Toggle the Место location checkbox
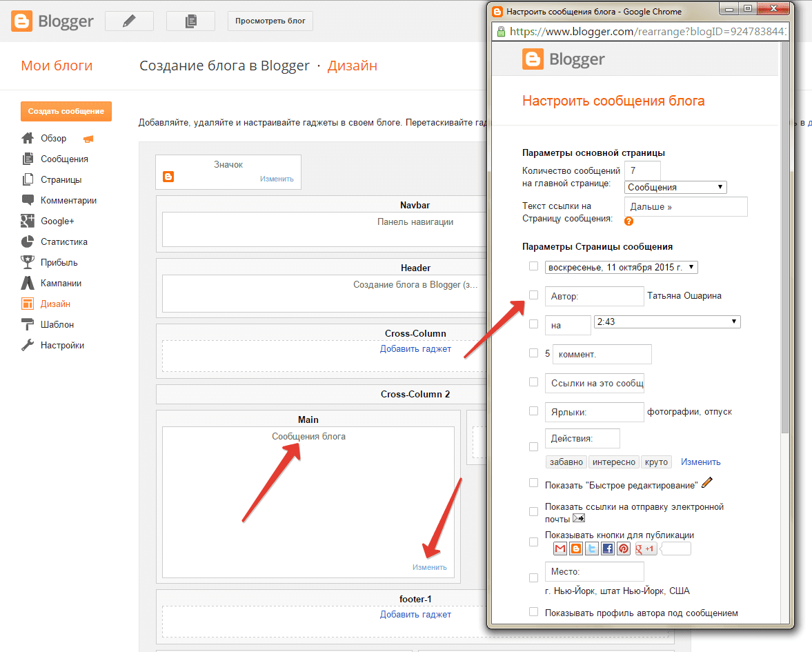The image size is (812, 652). click(533, 578)
